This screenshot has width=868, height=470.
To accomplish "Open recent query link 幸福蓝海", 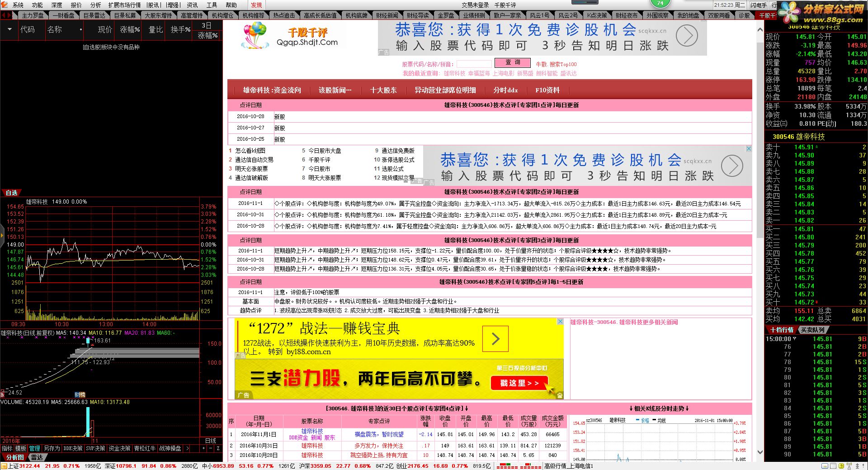I will coord(479,73).
